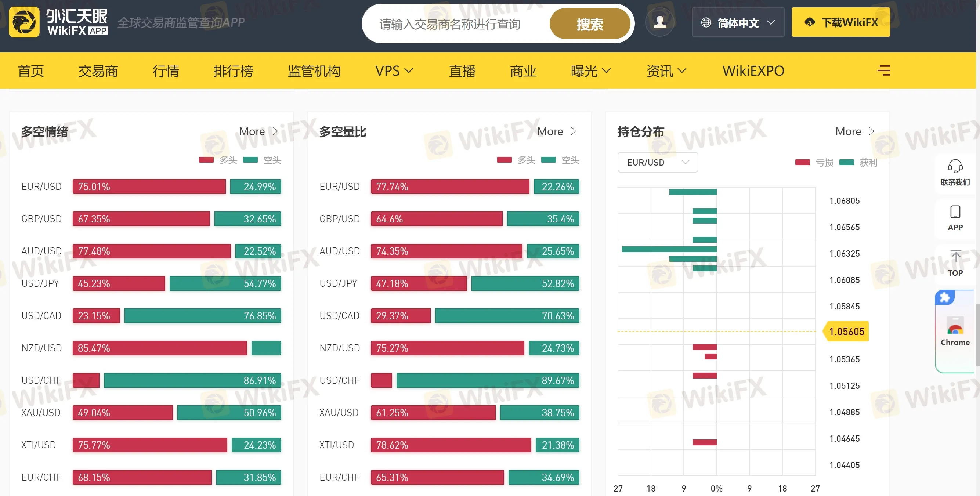Open the hamburger menu icon
This screenshot has width=980, height=496.
pos(884,71)
